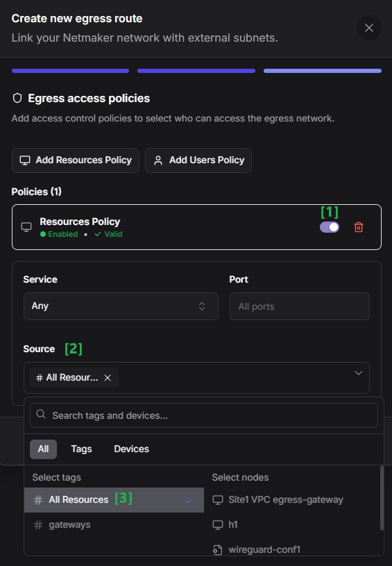Collapse the Source dropdown chevron
The width and height of the screenshot is (392, 566).
tap(359, 373)
